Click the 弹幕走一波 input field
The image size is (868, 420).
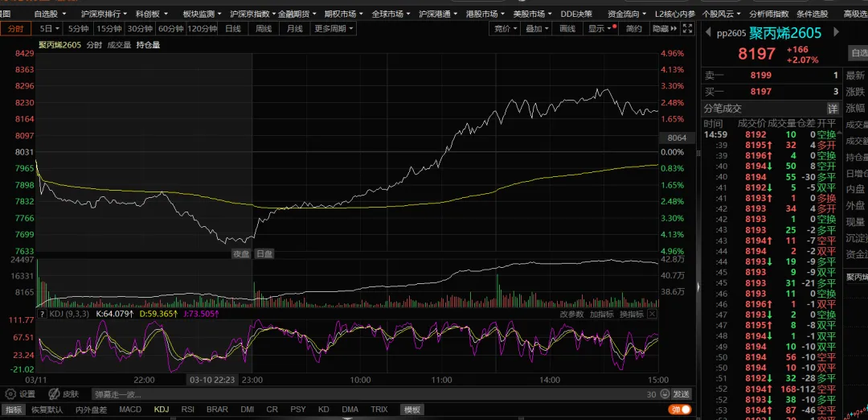point(366,394)
